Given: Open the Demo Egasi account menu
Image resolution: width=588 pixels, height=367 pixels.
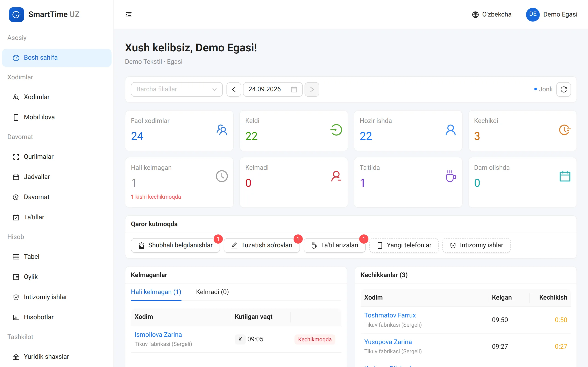Looking at the screenshot, I should click(551, 14).
